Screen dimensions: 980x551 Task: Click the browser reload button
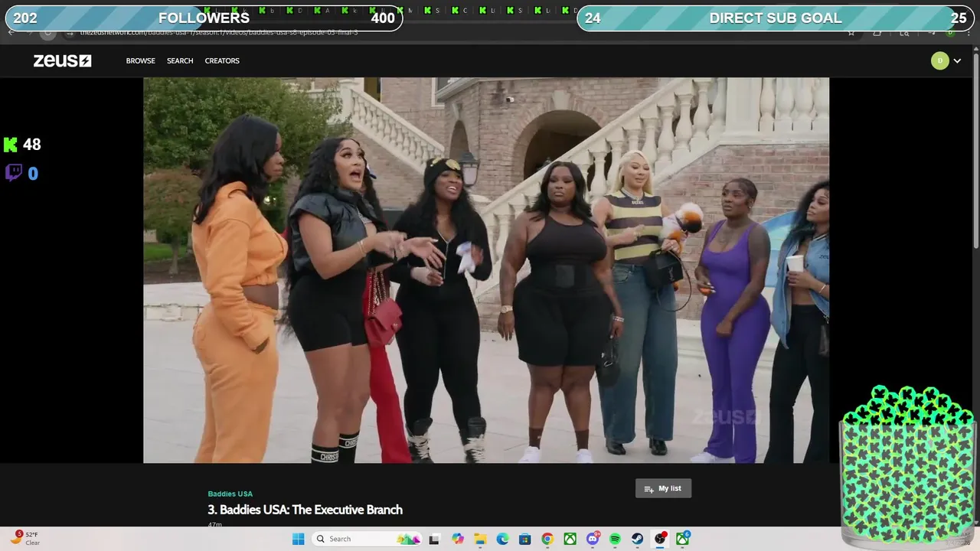[47, 32]
